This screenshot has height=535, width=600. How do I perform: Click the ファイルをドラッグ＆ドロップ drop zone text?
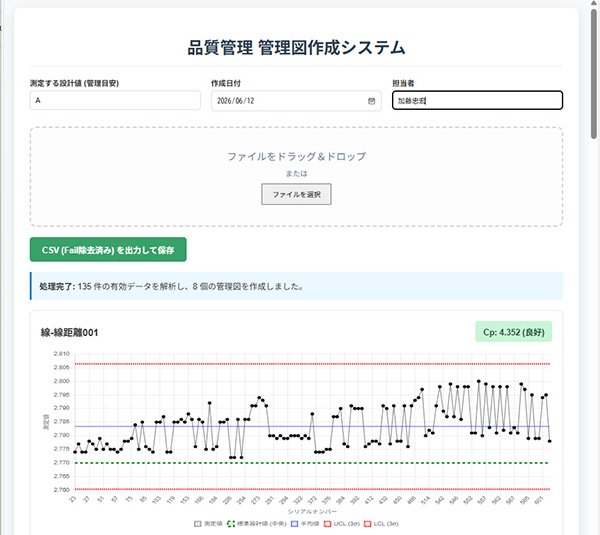tap(297, 156)
